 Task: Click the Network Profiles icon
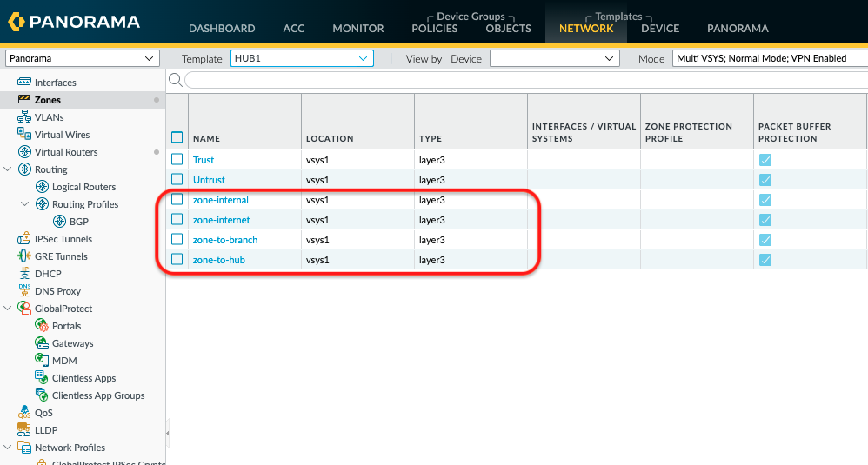pyautogui.click(x=24, y=447)
